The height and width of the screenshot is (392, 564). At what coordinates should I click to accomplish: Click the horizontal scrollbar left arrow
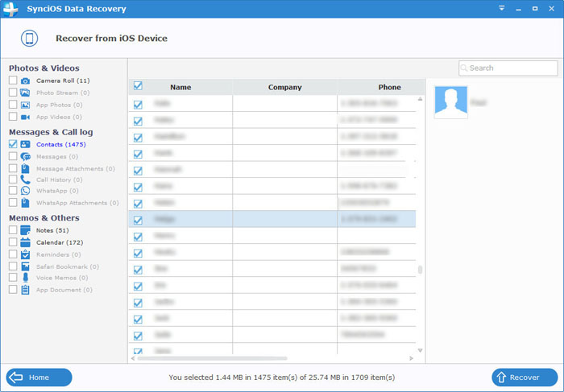coord(133,358)
